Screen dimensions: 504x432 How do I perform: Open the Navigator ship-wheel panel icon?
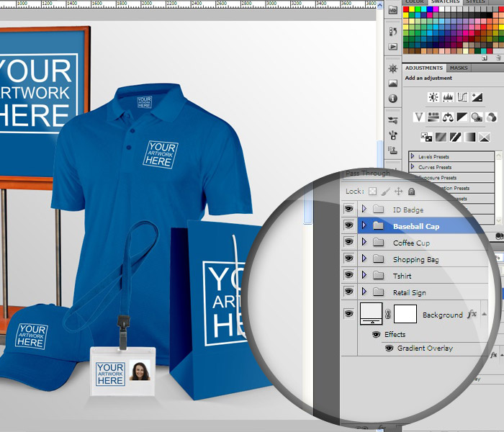coord(393,68)
